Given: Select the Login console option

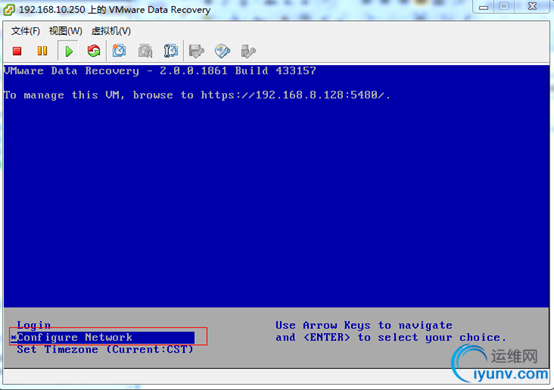Looking at the screenshot, I should [34, 325].
